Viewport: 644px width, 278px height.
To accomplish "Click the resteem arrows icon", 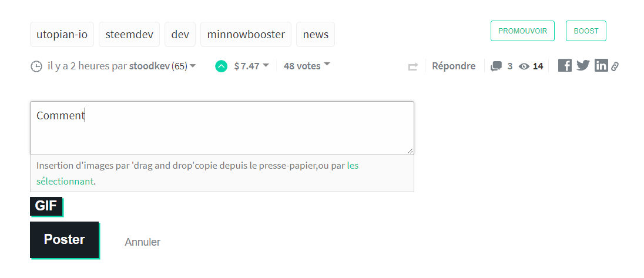I will click(412, 66).
